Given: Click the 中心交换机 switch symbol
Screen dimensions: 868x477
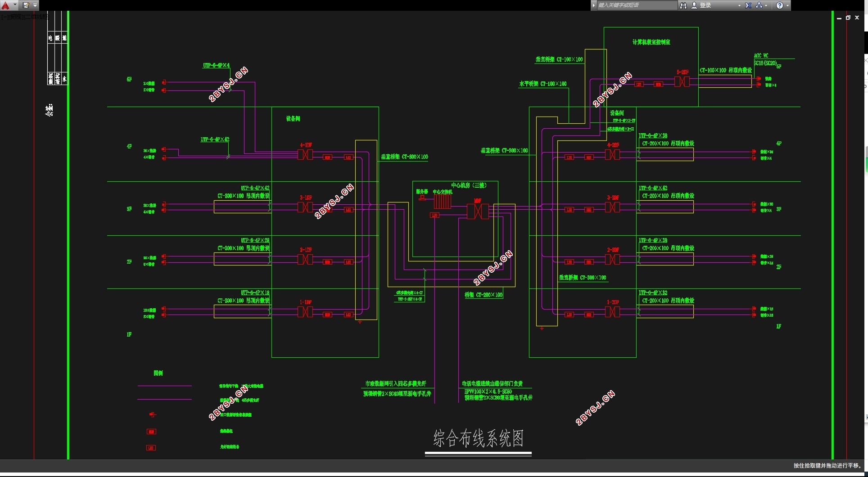Looking at the screenshot, I should click(443, 201).
